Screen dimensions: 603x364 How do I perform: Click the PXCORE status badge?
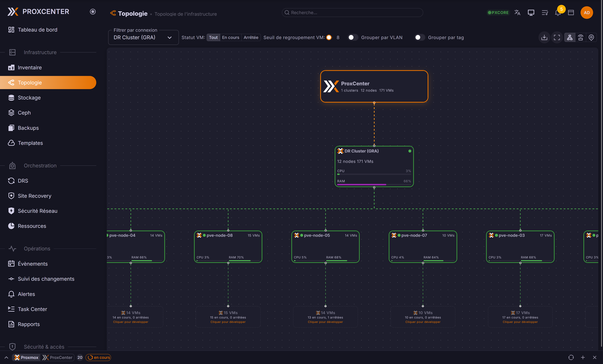click(x=498, y=12)
